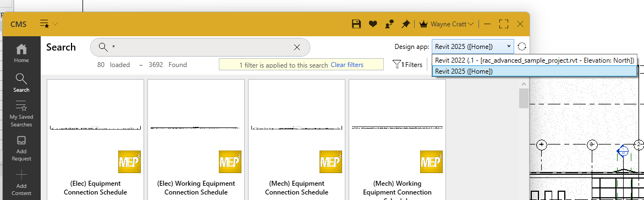Open (Mech) Equipment Connection Schedule thumbnail

(296, 128)
